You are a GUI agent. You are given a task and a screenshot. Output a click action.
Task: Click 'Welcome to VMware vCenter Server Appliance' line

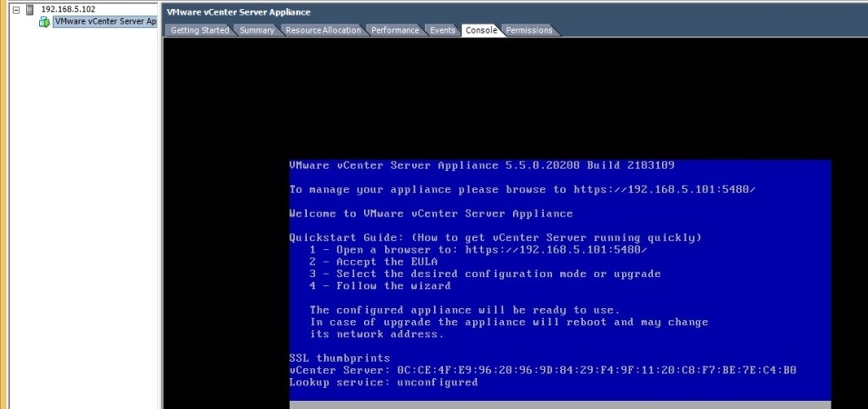(x=430, y=214)
